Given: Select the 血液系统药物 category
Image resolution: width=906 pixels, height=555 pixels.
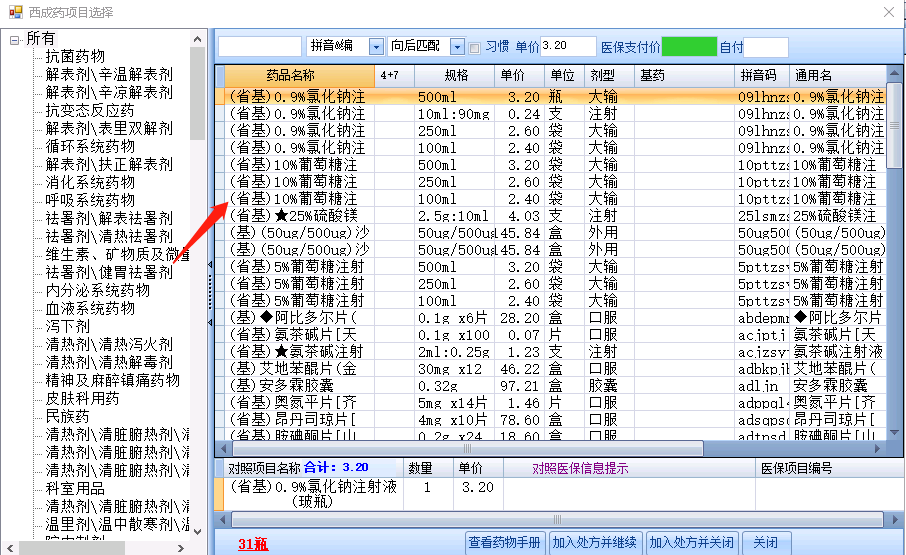Looking at the screenshot, I should pyautogui.click(x=90, y=308).
